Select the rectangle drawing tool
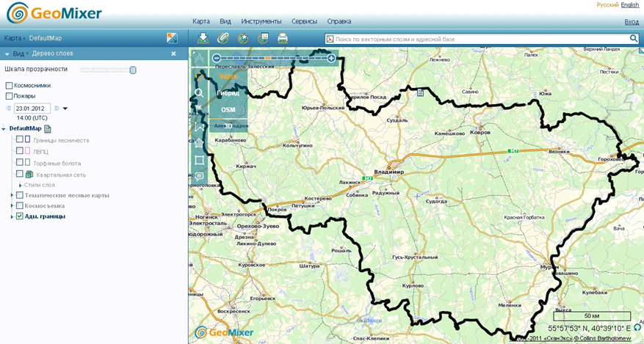 point(199,160)
